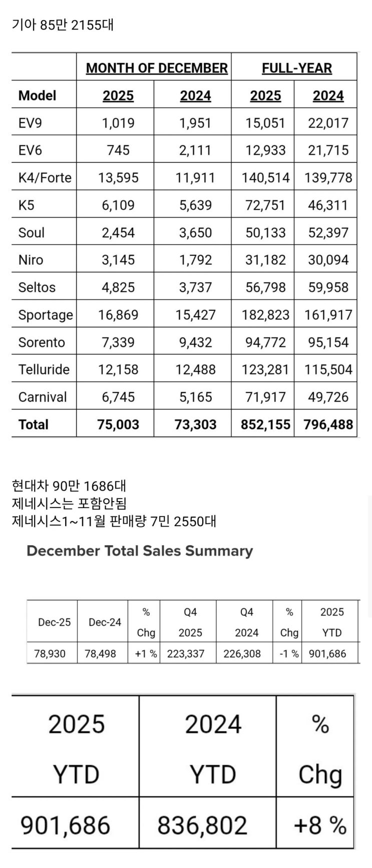372x868 pixels.
Task: Select the December Total Sales Summary heading
Action: tap(140, 551)
